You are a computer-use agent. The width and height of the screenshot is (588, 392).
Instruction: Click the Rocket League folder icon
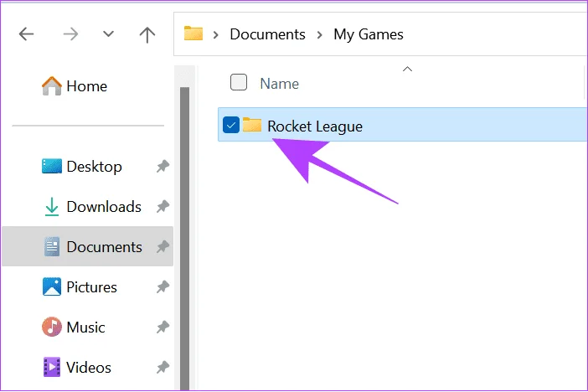click(252, 125)
